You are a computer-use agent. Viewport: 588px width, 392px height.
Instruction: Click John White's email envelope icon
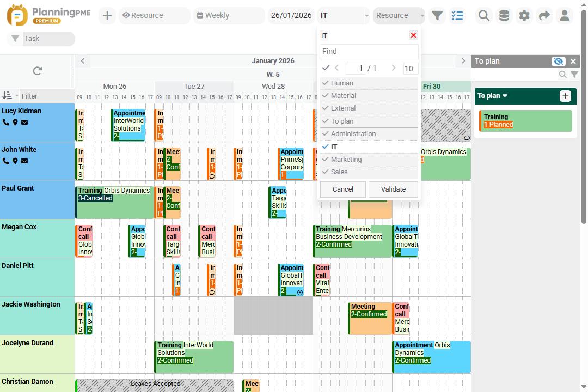point(24,161)
